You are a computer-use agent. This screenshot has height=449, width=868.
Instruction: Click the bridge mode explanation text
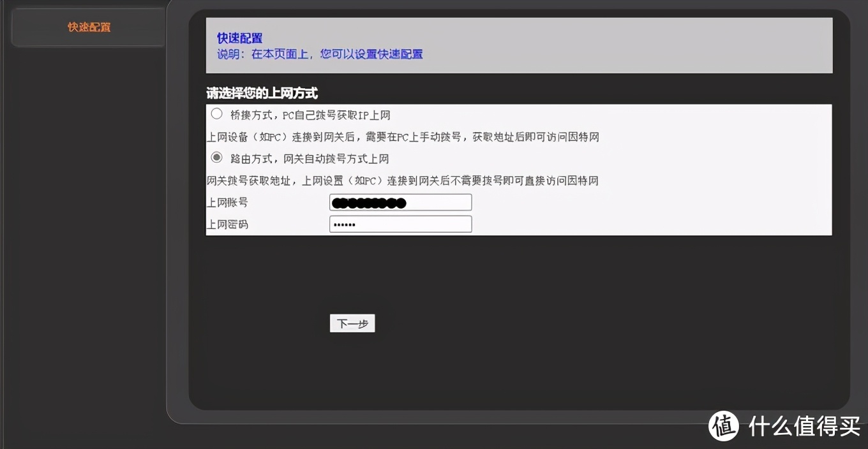(403, 136)
